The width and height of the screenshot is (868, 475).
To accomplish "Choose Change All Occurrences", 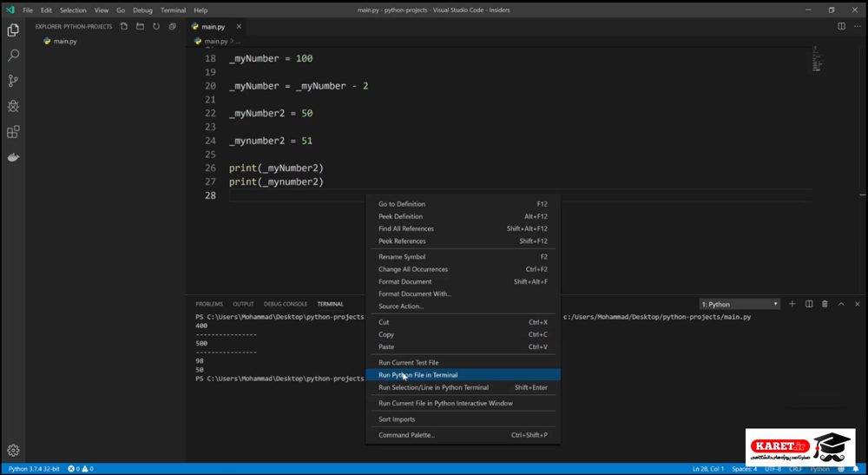I will (463, 269).
